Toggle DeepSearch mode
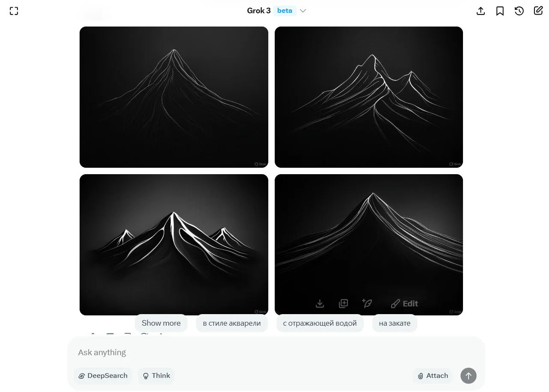549x392 pixels. pyautogui.click(x=103, y=376)
